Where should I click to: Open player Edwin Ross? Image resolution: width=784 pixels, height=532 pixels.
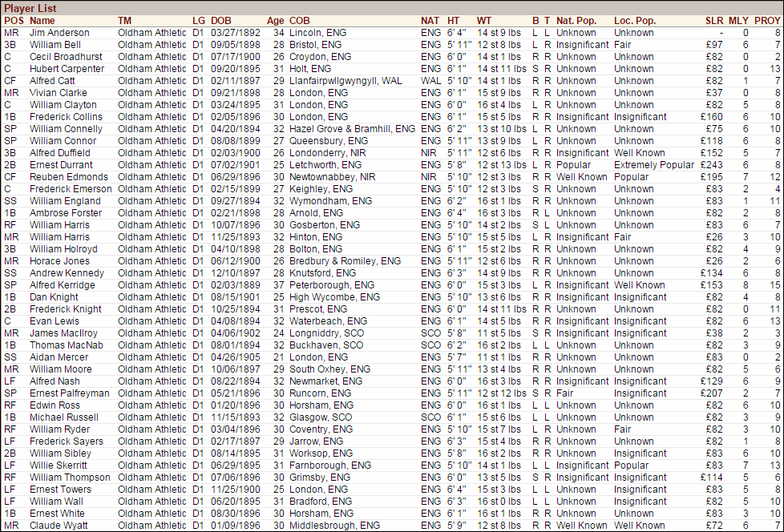click(x=55, y=405)
